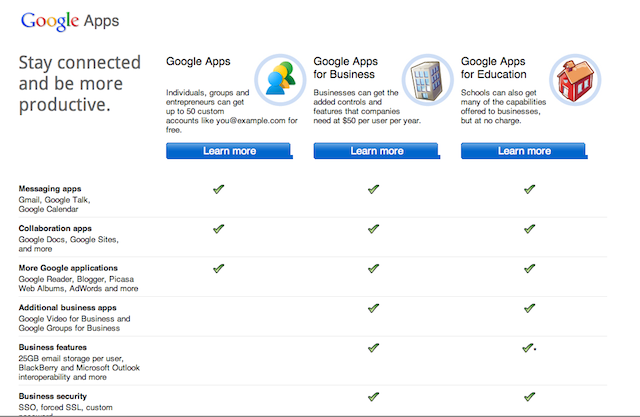The image size is (640, 417).
Task: Click Business security checkmark in Education column
Action: pos(529,397)
